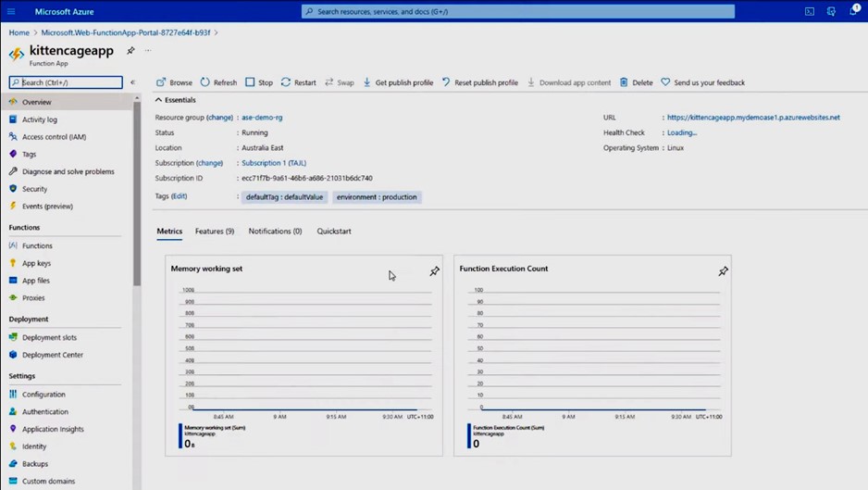Switch to the Metrics tab
Image resolution: width=868 pixels, height=490 pixels.
click(169, 232)
